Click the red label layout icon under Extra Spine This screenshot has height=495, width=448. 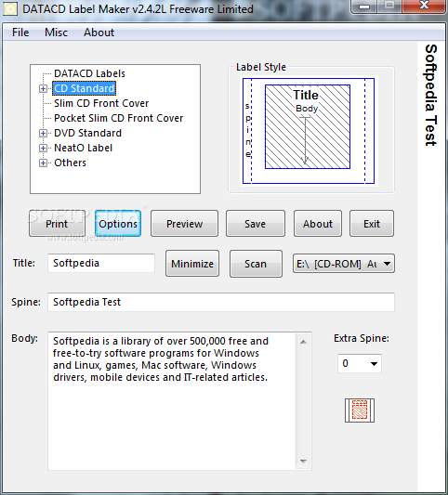coord(360,410)
